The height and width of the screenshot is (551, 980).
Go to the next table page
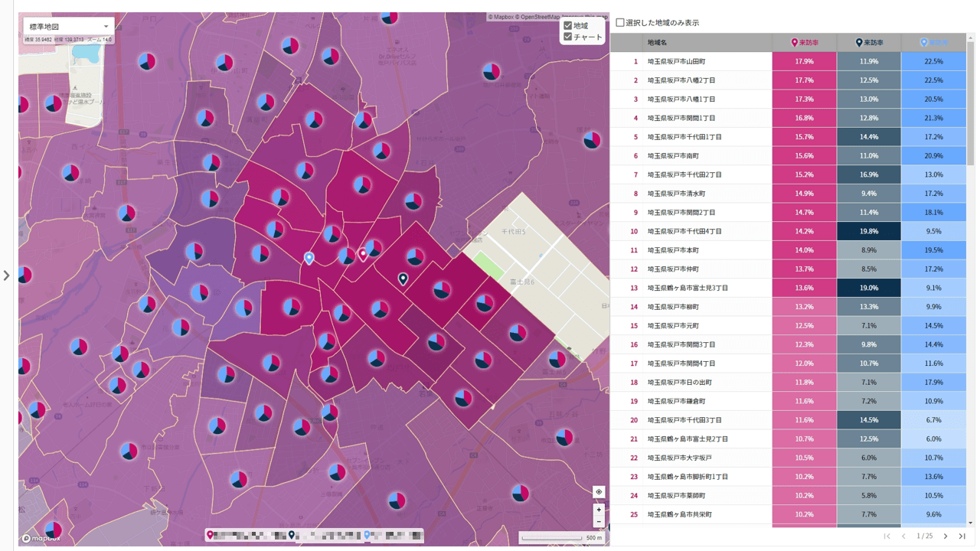coord(946,536)
